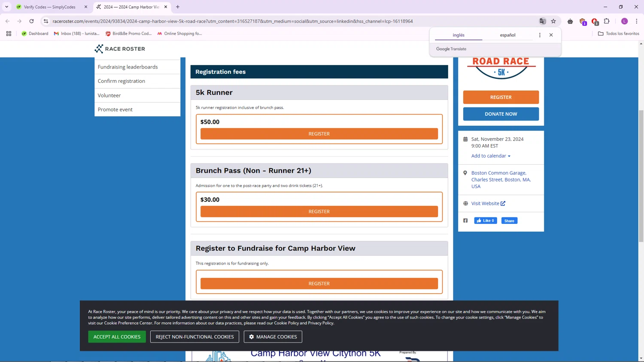Register for the $30.00 Brunch Pass
The width and height of the screenshot is (644, 362).
(x=319, y=211)
